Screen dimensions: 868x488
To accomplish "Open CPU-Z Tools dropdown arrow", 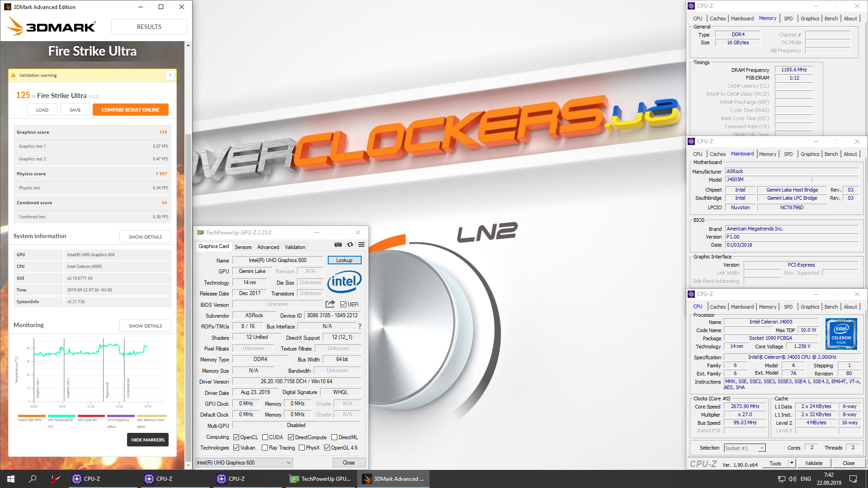I will 792,463.
